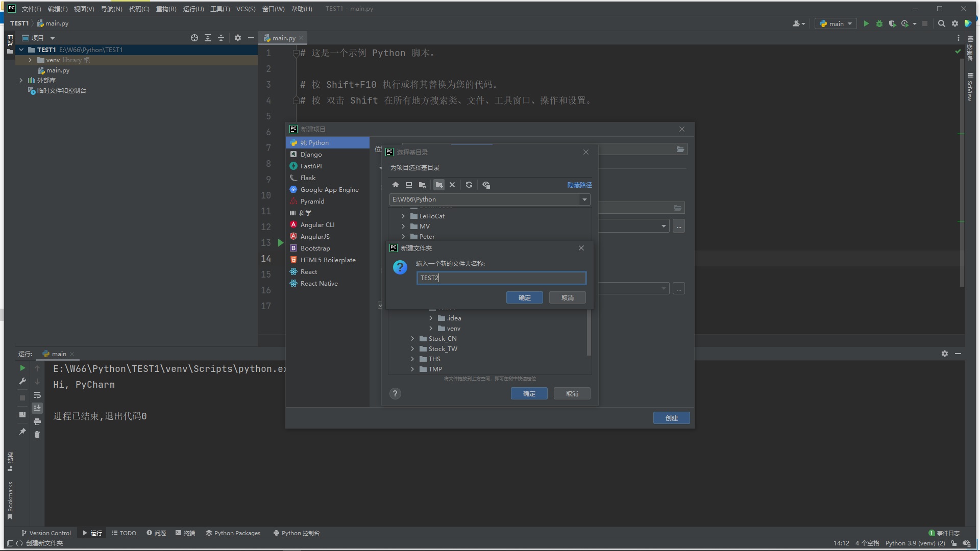The height and width of the screenshot is (551, 980).
Task: Clear run console with trash icon
Action: (x=37, y=434)
